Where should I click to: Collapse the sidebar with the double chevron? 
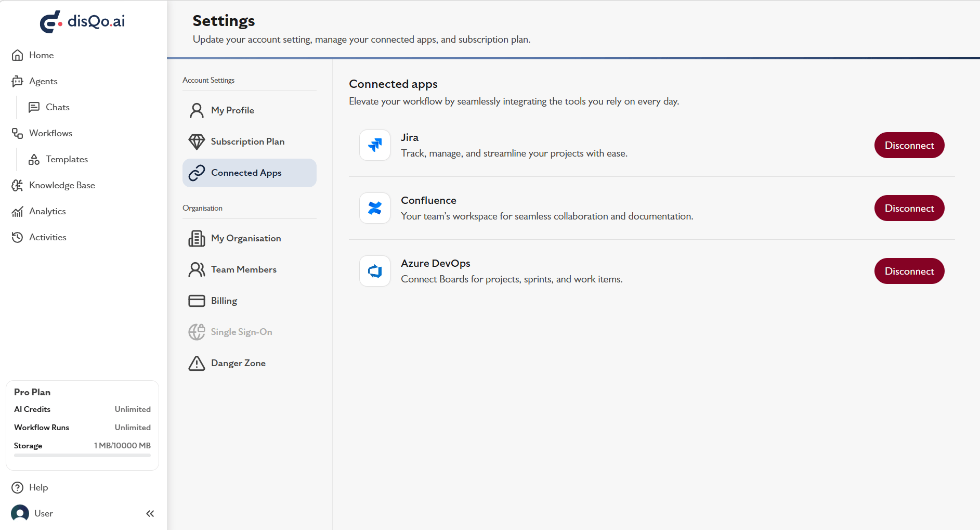[150, 513]
